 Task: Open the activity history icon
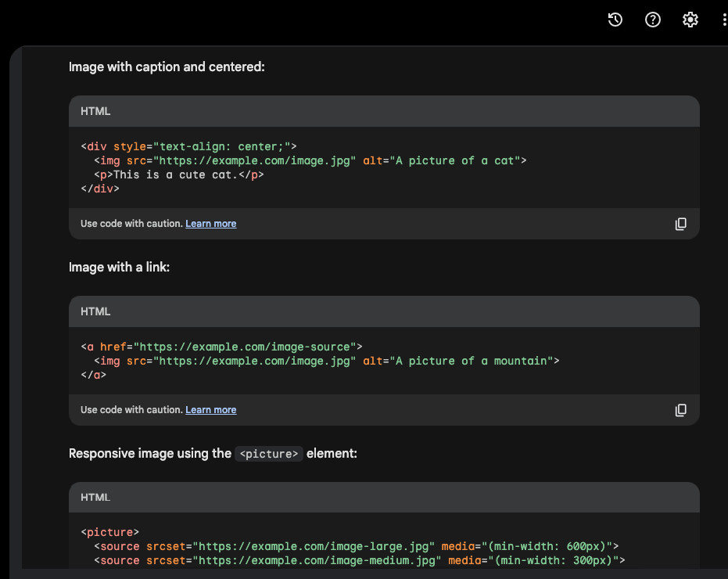point(615,20)
